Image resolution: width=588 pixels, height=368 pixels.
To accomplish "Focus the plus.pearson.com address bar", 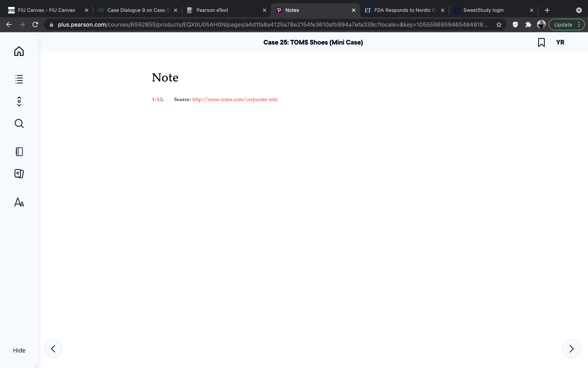I will point(272,25).
